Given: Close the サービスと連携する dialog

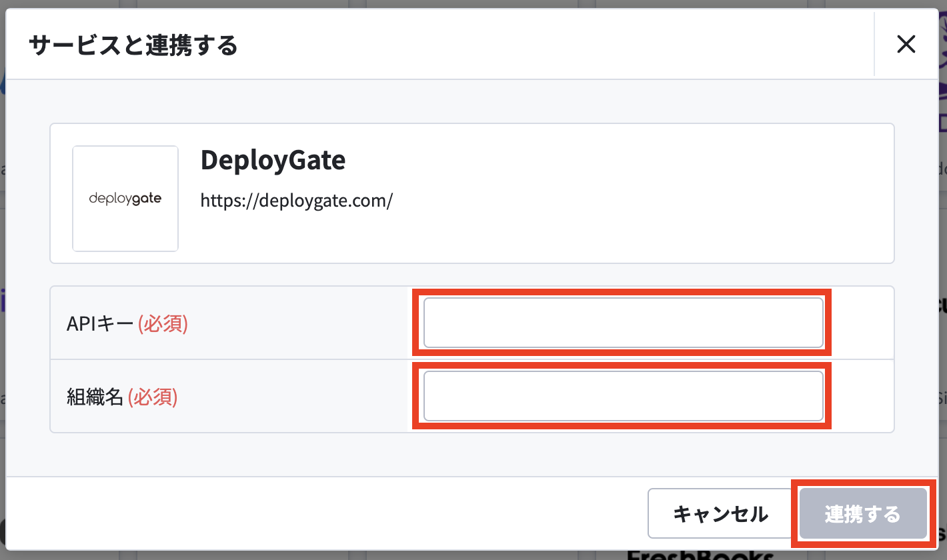Looking at the screenshot, I should tap(906, 44).
